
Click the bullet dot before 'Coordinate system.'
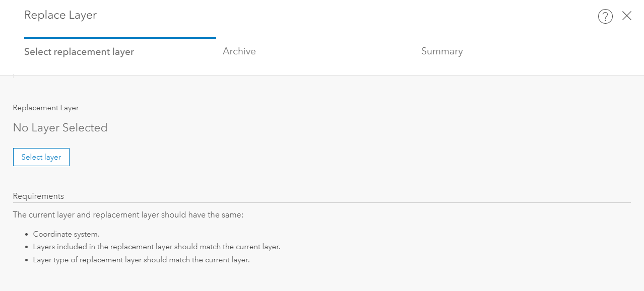(x=26, y=235)
